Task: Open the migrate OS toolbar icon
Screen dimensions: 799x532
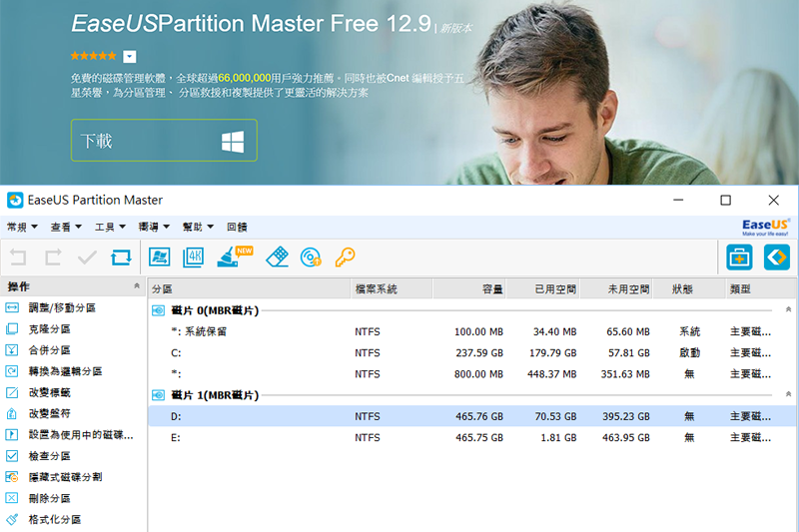Action: click(x=160, y=258)
